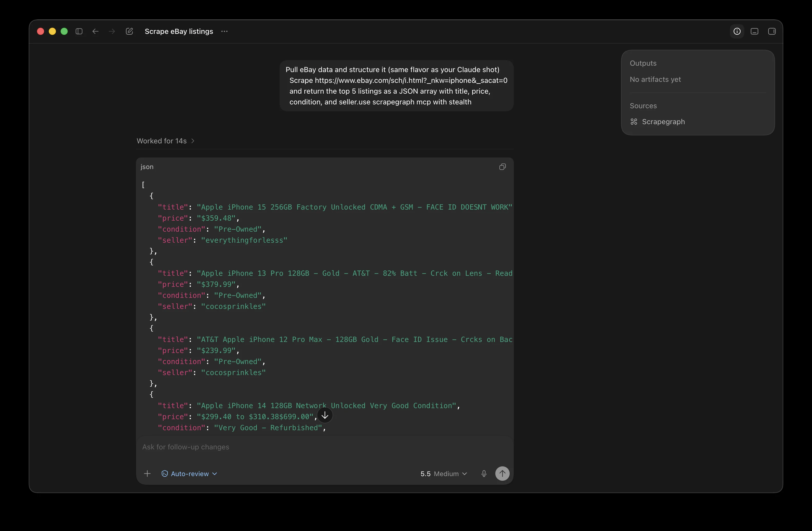812x531 pixels.
Task: Click the Very Good - Refurbished condition value
Action: [268, 428]
